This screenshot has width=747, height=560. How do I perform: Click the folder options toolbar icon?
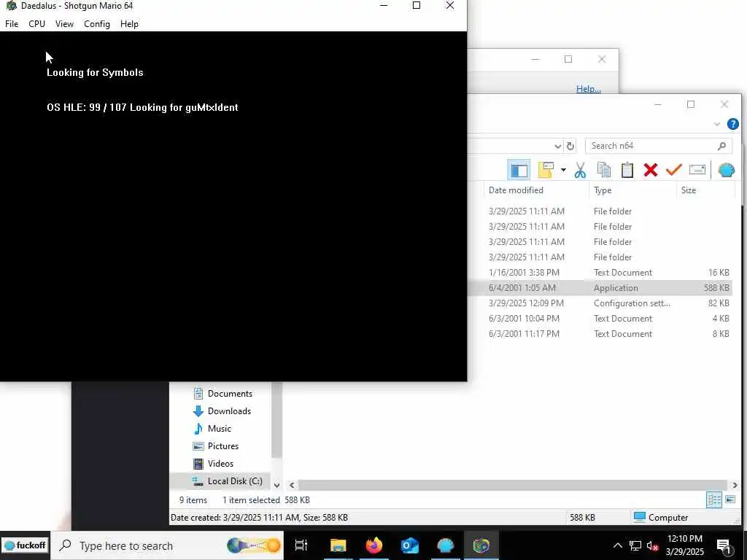546,170
